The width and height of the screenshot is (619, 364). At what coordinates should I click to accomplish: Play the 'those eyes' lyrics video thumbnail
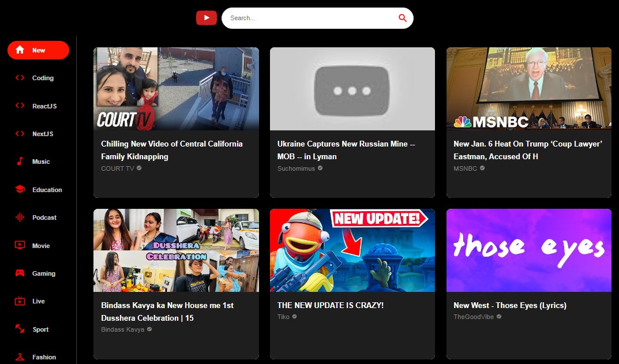tap(528, 250)
